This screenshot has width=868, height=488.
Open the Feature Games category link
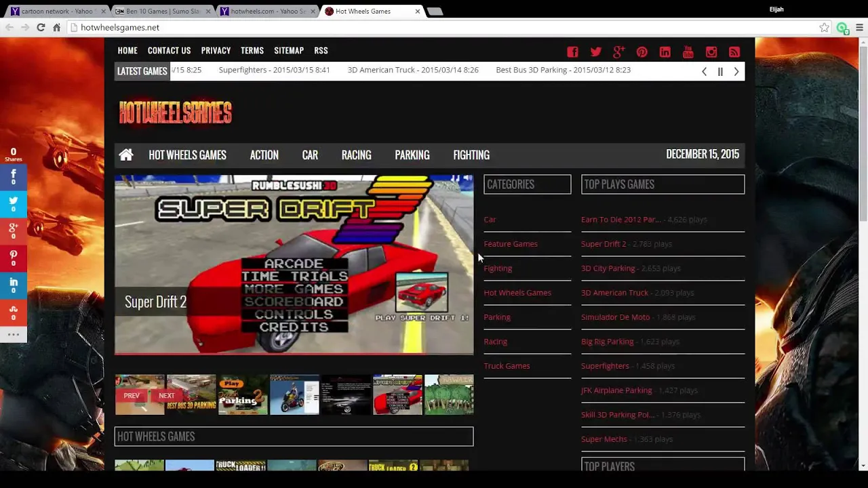pyautogui.click(x=511, y=244)
